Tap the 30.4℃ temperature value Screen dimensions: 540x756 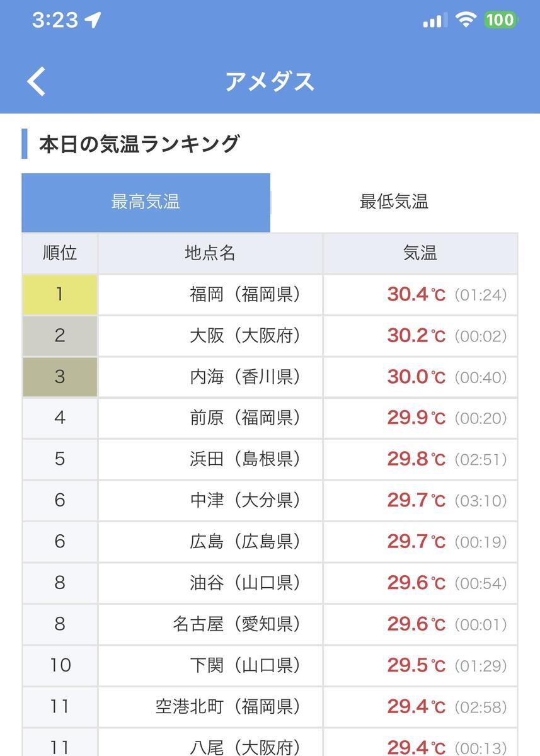tap(416, 294)
